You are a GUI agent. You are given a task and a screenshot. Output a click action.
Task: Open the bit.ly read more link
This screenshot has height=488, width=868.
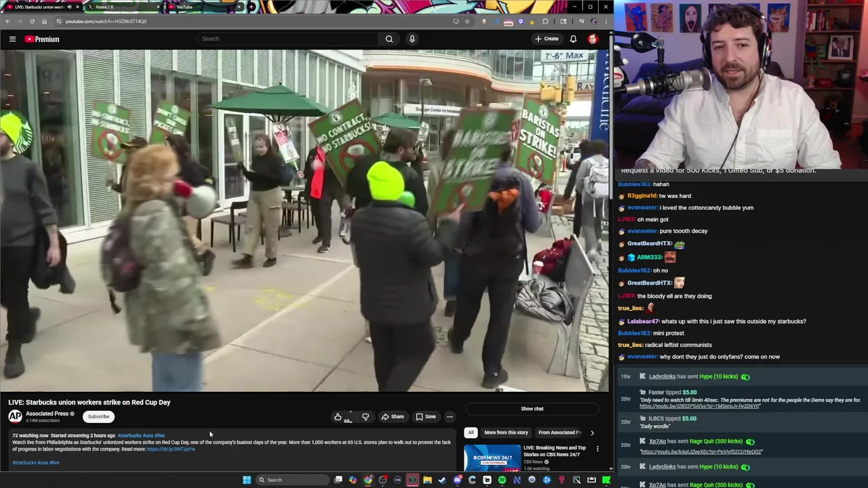pyautogui.click(x=171, y=449)
